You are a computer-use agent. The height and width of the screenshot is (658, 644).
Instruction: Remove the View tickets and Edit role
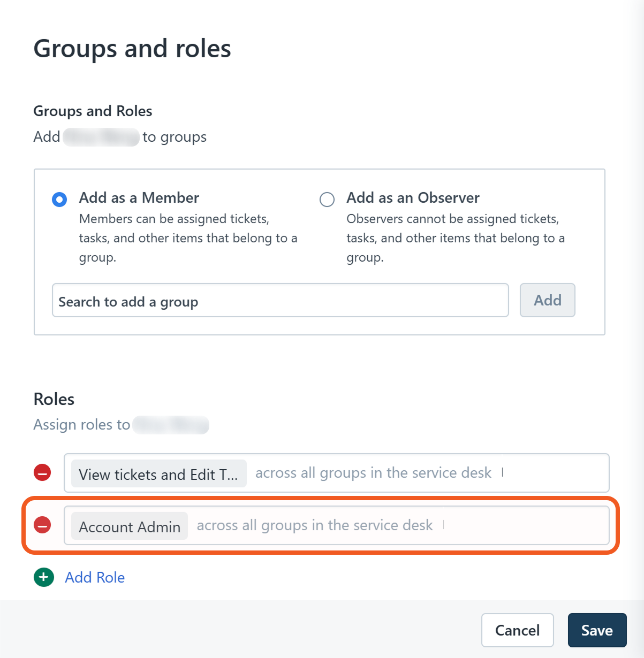(42, 473)
